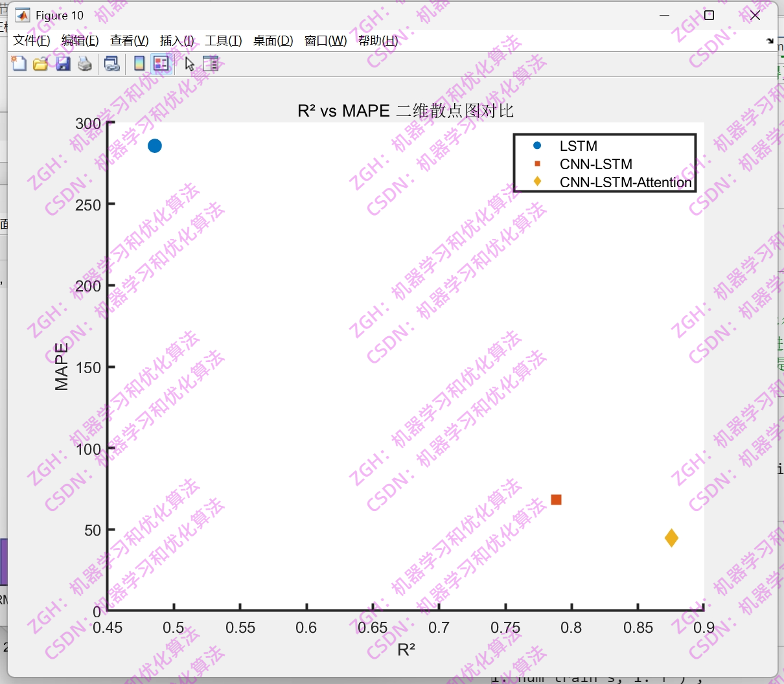Select the LSTM entry in the legend

[578, 146]
